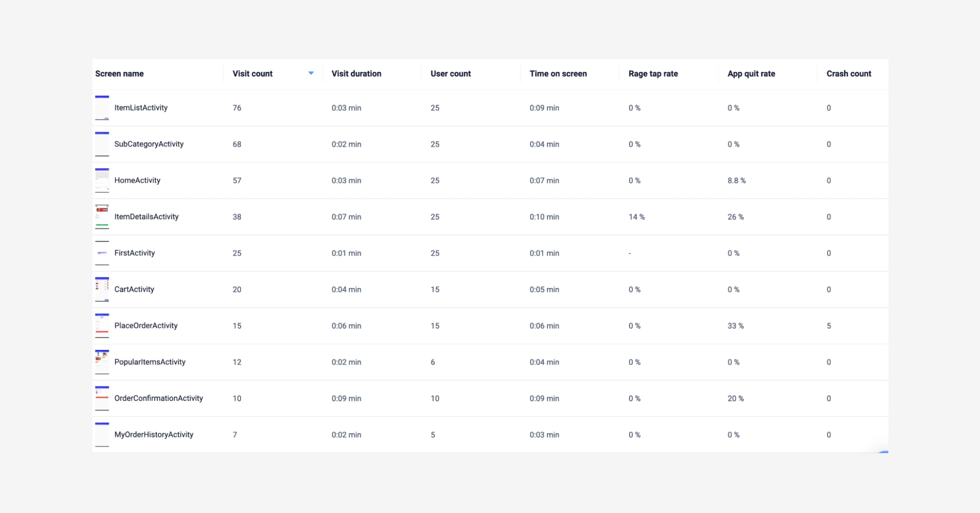
Task: Select the PlaceOrderActivity row
Action: (146, 325)
